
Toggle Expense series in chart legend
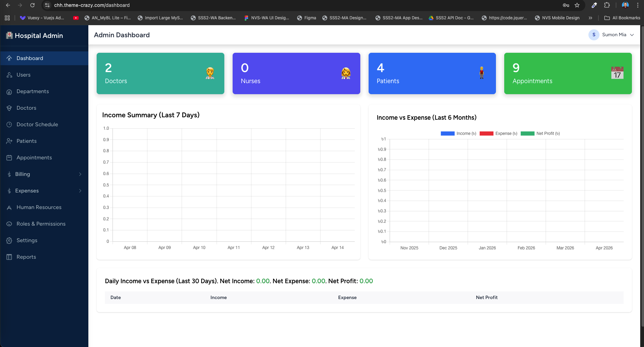pos(498,133)
